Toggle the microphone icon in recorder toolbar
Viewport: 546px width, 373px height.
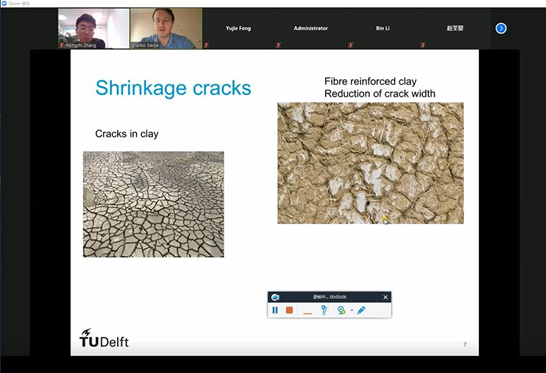324,310
